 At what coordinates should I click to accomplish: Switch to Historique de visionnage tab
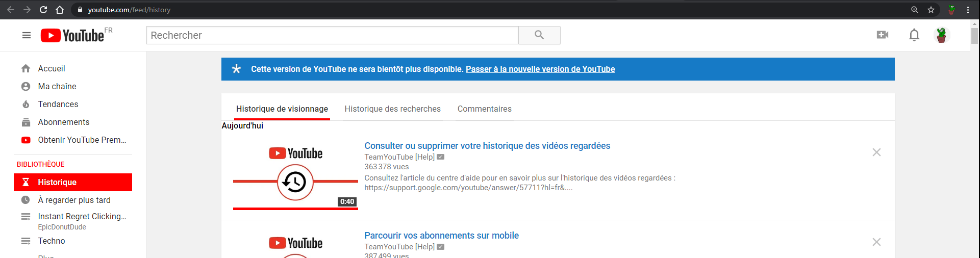[x=282, y=109]
